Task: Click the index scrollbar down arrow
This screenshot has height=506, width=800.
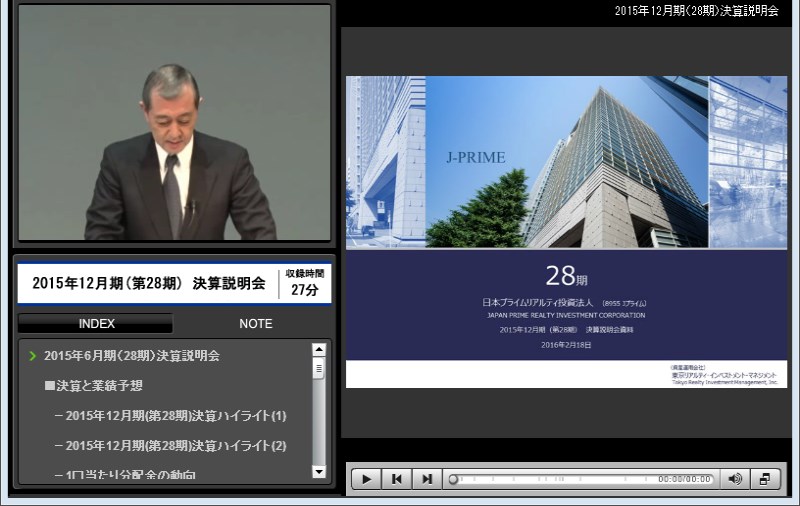Action: point(319,472)
